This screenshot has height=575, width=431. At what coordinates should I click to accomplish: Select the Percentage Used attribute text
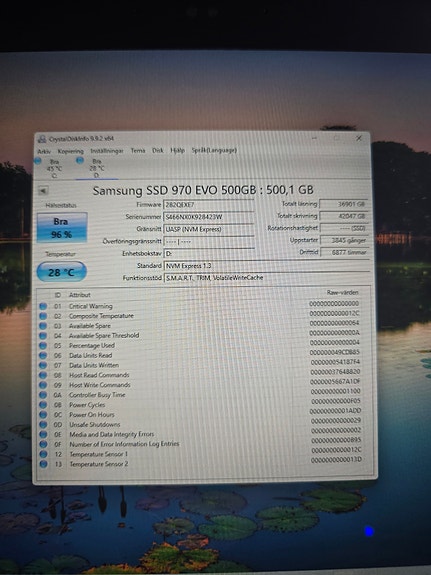(92, 345)
